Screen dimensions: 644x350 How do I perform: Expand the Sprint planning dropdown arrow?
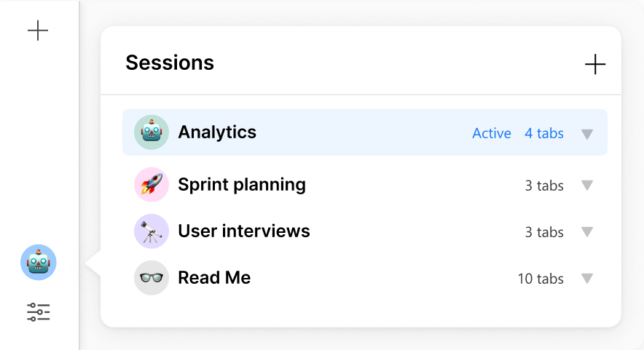pos(587,186)
